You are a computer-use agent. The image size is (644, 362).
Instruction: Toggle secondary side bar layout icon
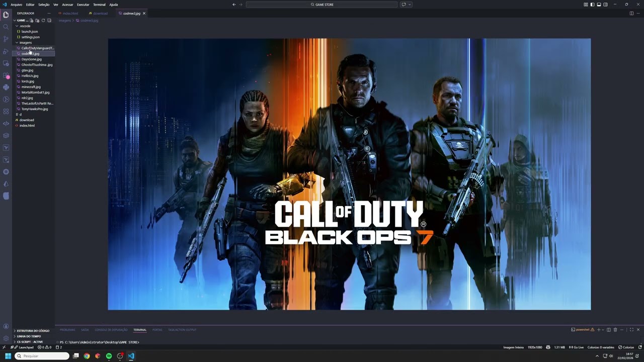tap(605, 5)
